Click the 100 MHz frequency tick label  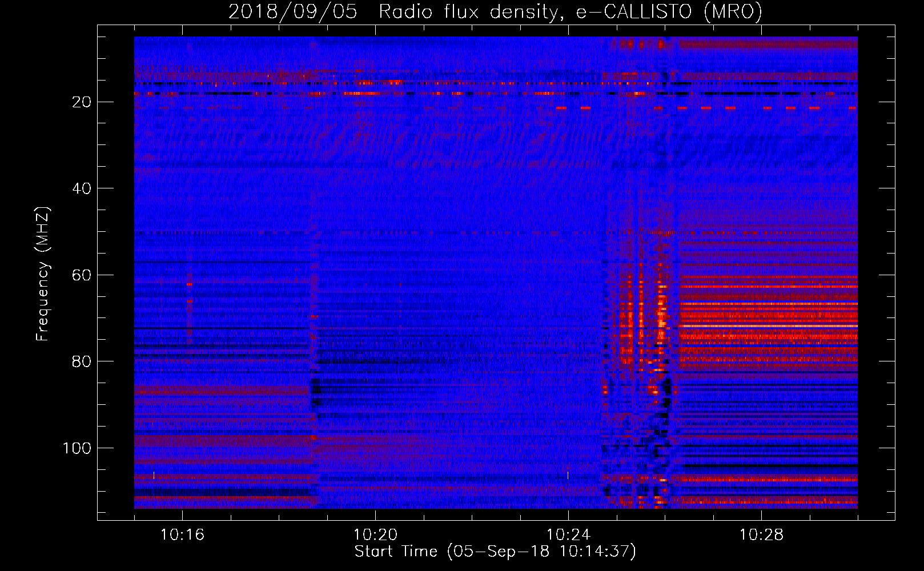pyautogui.click(x=77, y=448)
